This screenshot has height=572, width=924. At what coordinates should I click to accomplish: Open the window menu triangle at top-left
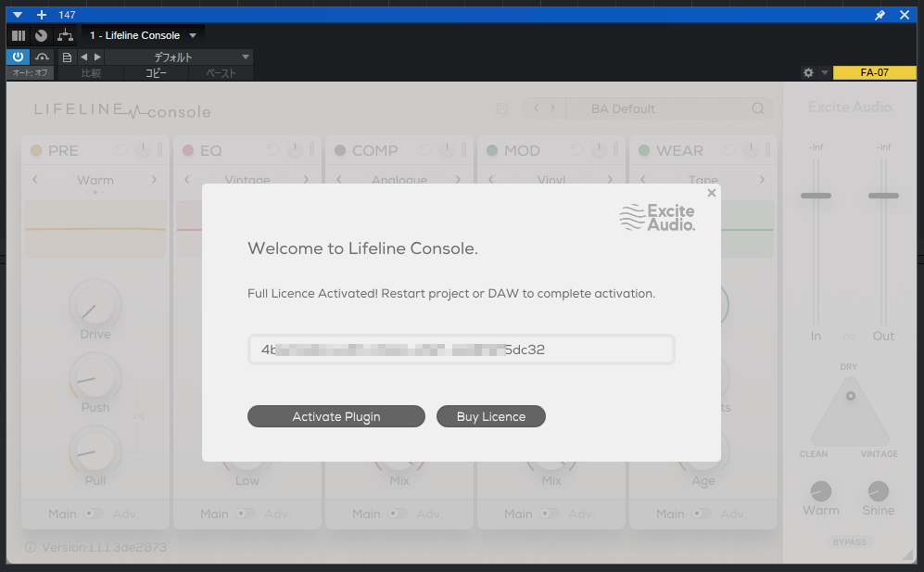tap(18, 15)
